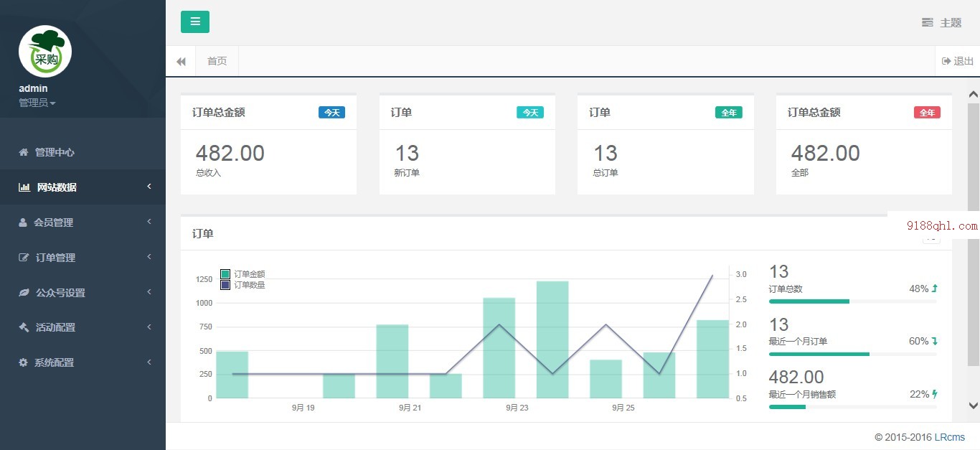
Task: Open the 主题 theme menu
Action: pos(942,23)
